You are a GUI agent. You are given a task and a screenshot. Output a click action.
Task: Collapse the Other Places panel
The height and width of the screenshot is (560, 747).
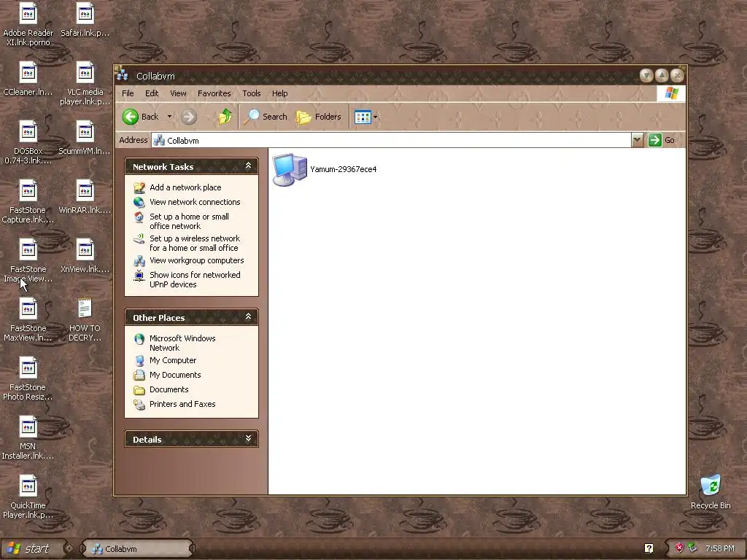(248, 316)
